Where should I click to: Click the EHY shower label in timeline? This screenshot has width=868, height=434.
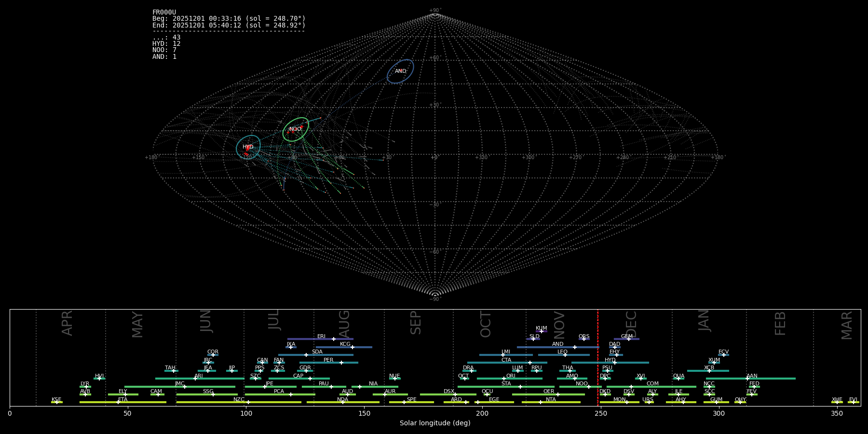615,352
